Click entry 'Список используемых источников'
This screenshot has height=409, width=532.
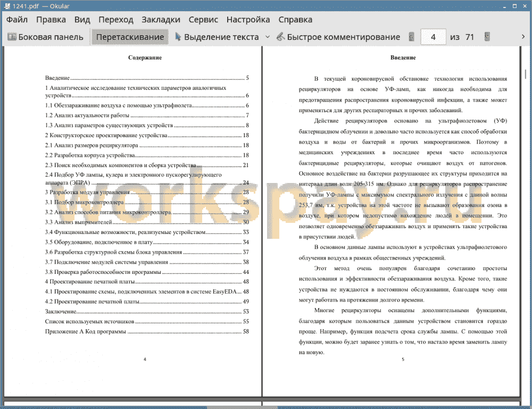(x=147, y=321)
